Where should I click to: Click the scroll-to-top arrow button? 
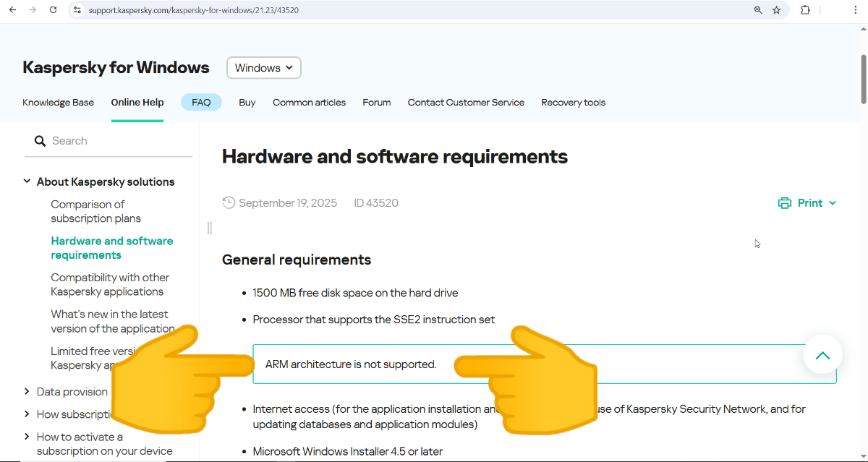(x=822, y=354)
